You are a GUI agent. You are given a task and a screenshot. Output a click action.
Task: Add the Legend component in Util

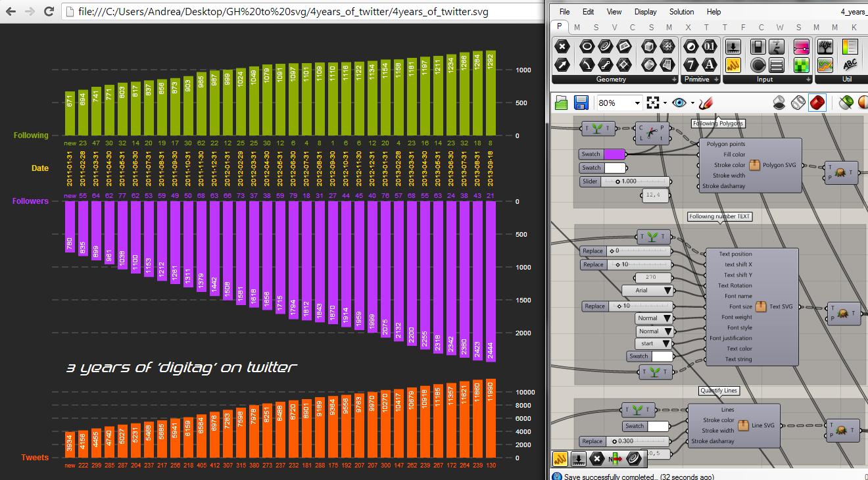coord(850,47)
